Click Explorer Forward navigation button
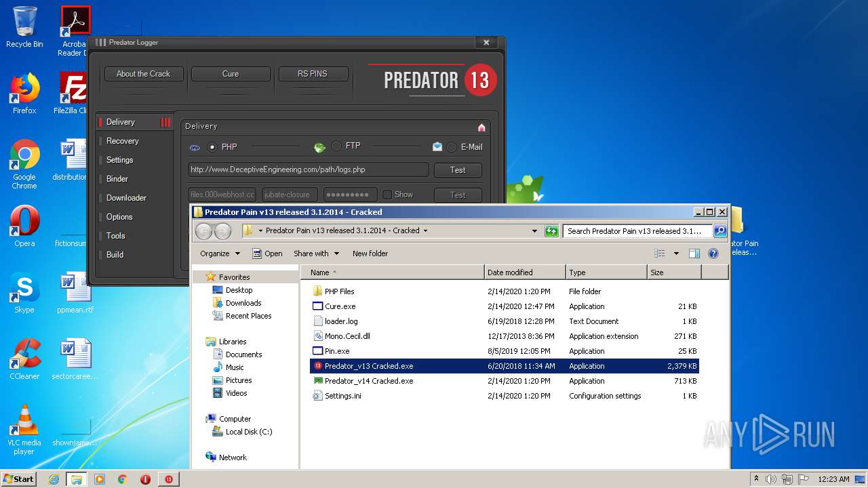This screenshot has height=488, width=868. pos(222,231)
